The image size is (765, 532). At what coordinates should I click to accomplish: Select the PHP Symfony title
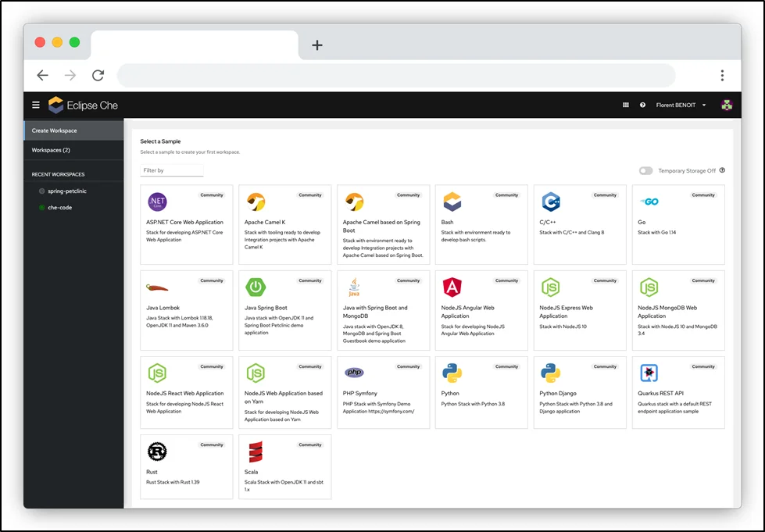tap(360, 393)
